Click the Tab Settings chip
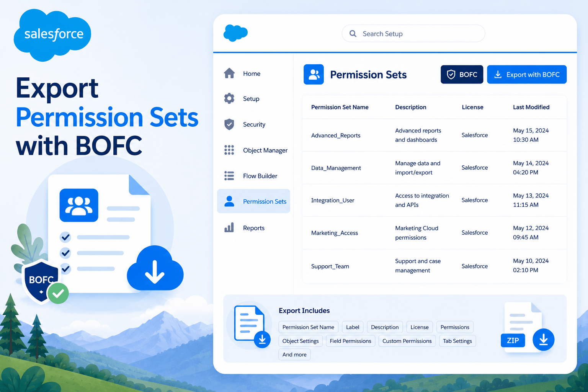588x392 pixels. (457, 341)
